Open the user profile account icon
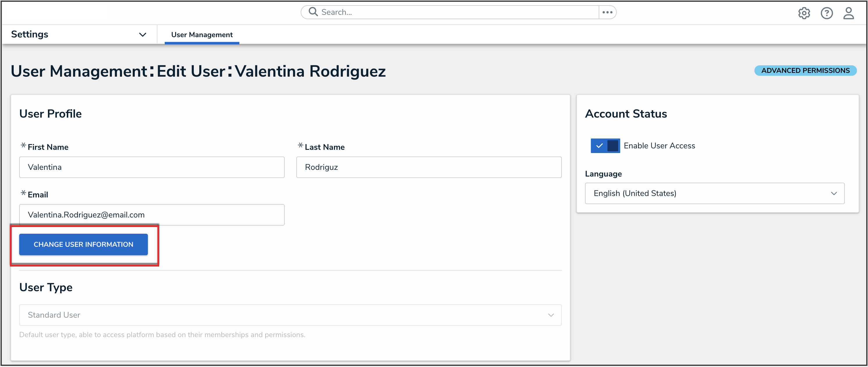The height and width of the screenshot is (367, 868). (x=849, y=13)
